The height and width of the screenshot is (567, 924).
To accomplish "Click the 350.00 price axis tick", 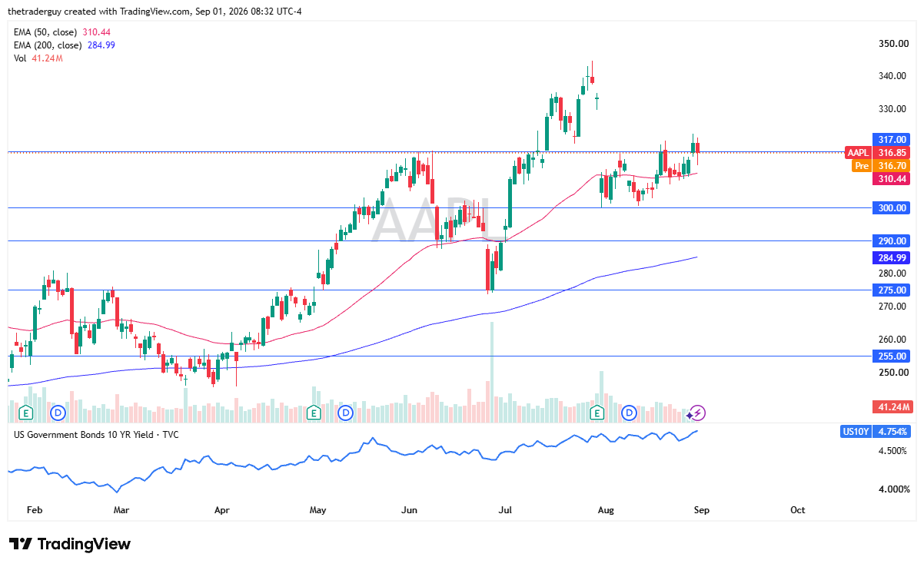I will 894,43.
